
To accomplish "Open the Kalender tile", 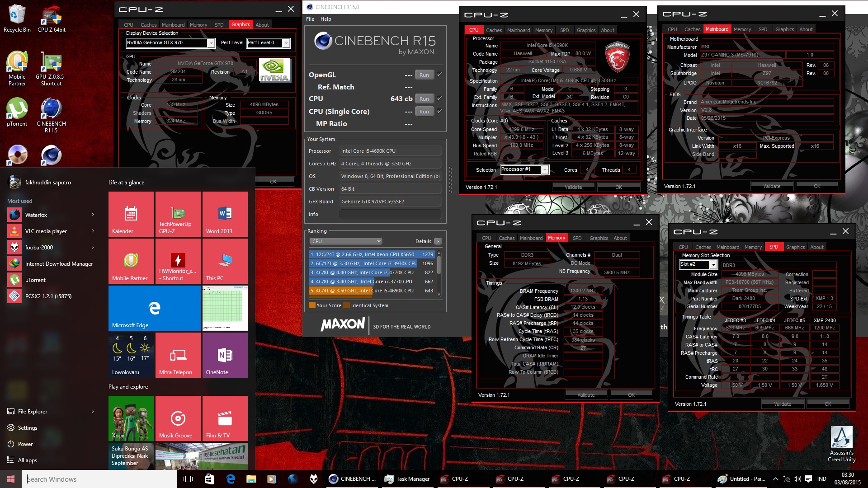I will [x=131, y=214].
